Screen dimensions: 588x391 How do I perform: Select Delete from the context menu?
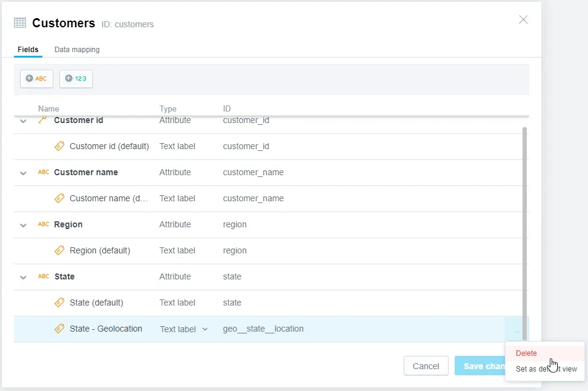tap(526, 353)
